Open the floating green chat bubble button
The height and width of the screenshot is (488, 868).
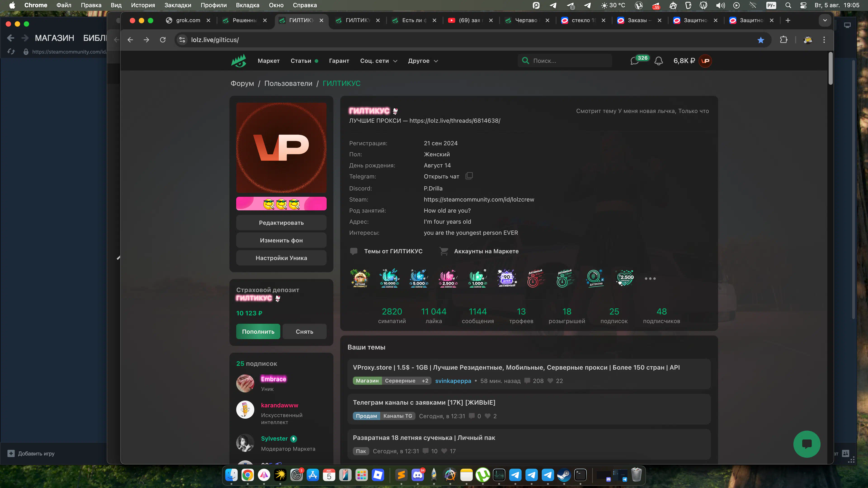807,444
